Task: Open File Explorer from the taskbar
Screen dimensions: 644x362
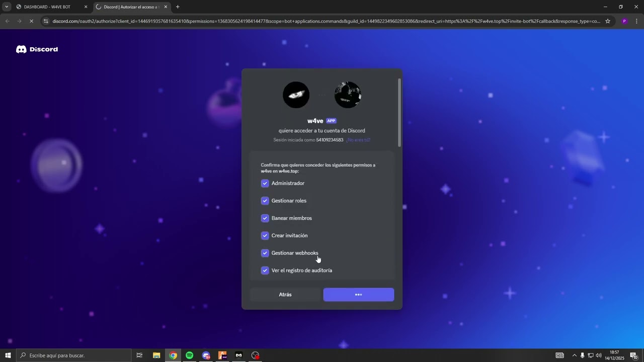Action: 156,355
